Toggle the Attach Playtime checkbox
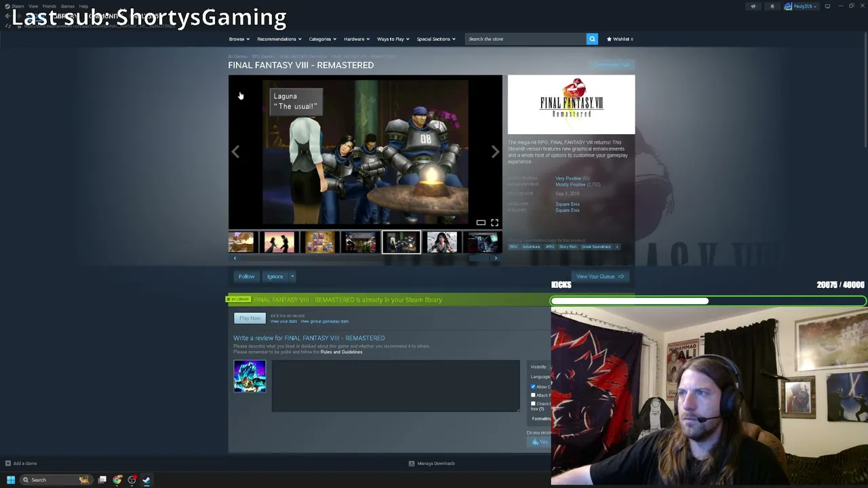 533,395
